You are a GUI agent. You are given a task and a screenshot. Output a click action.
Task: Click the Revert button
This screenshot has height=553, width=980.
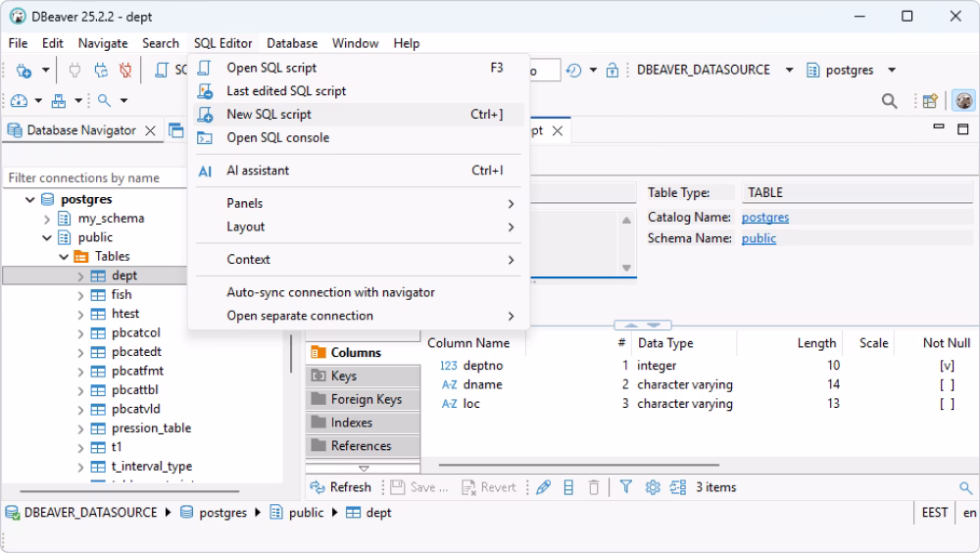[489, 487]
